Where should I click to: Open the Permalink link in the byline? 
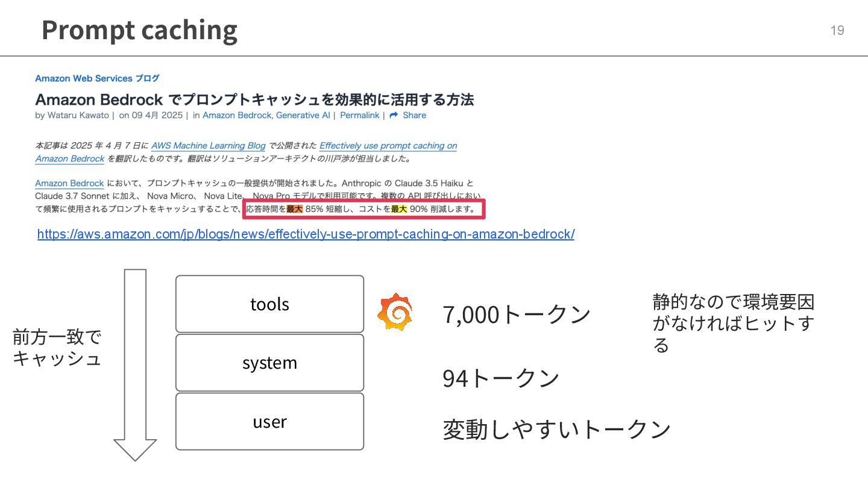[x=360, y=115]
